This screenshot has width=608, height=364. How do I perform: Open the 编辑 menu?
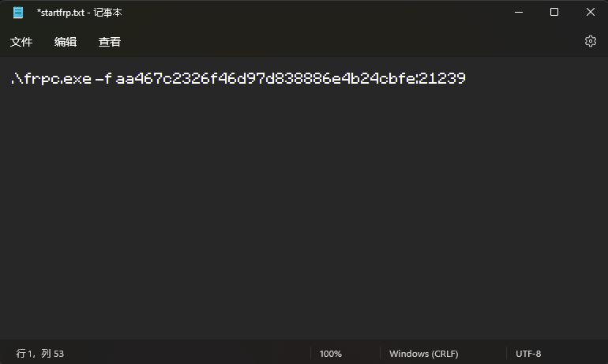point(66,42)
